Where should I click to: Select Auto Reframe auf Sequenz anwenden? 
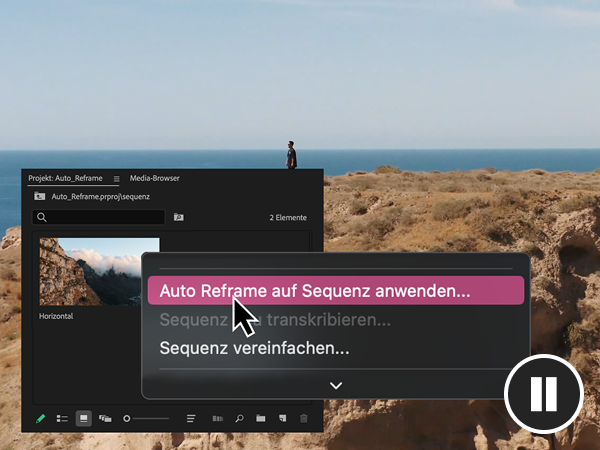[336, 290]
